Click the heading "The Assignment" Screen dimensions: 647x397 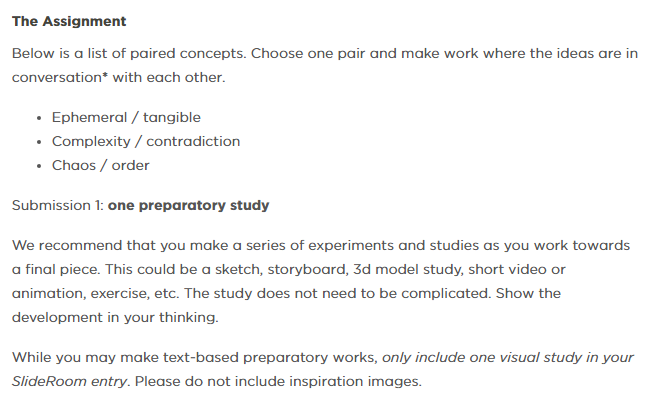click(69, 21)
